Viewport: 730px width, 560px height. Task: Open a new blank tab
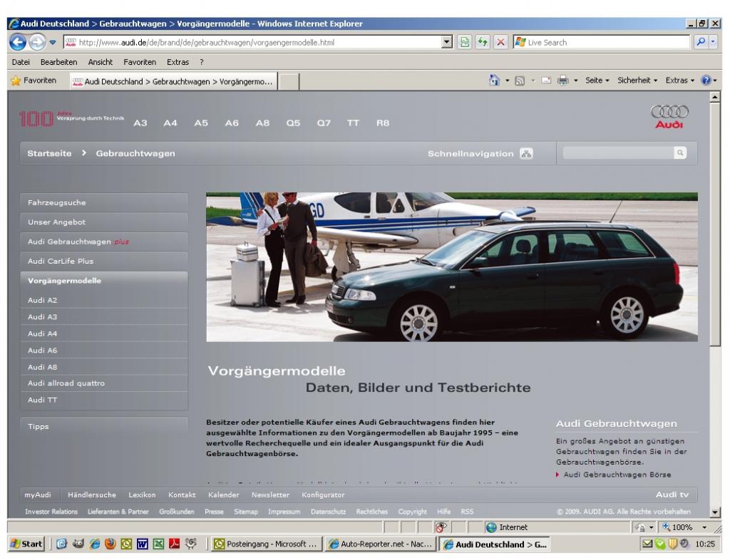pyautogui.click(x=289, y=82)
